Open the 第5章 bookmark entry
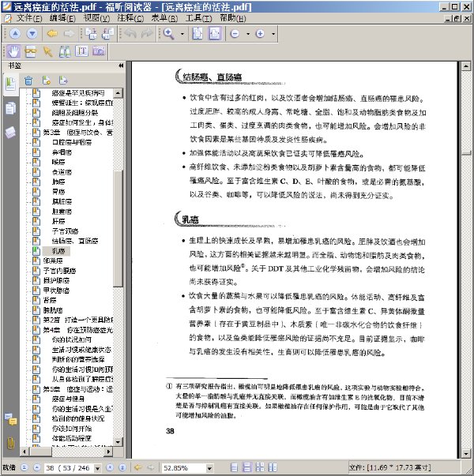Screen dimensions: 474x476 pos(77,389)
